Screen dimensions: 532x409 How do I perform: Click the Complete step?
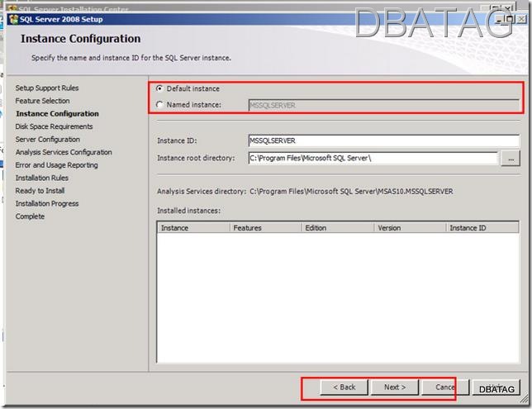pyautogui.click(x=30, y=216)
